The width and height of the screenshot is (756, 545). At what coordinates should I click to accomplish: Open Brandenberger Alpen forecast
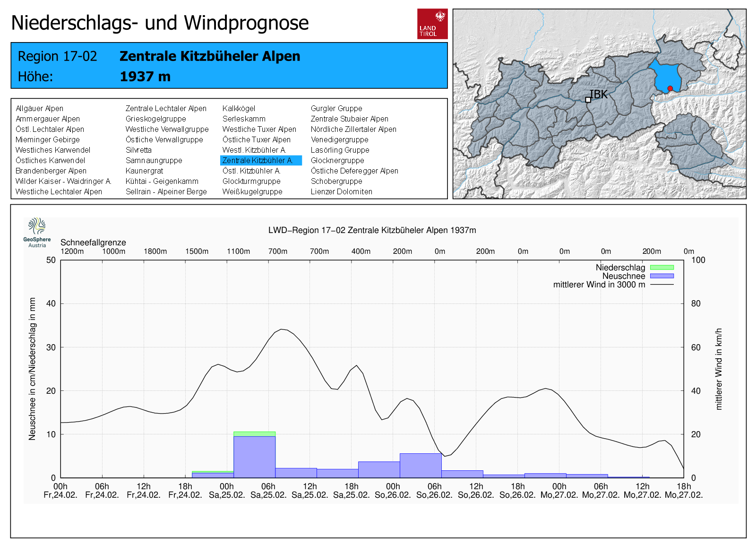pyautogui.click(x=51, y=171)
